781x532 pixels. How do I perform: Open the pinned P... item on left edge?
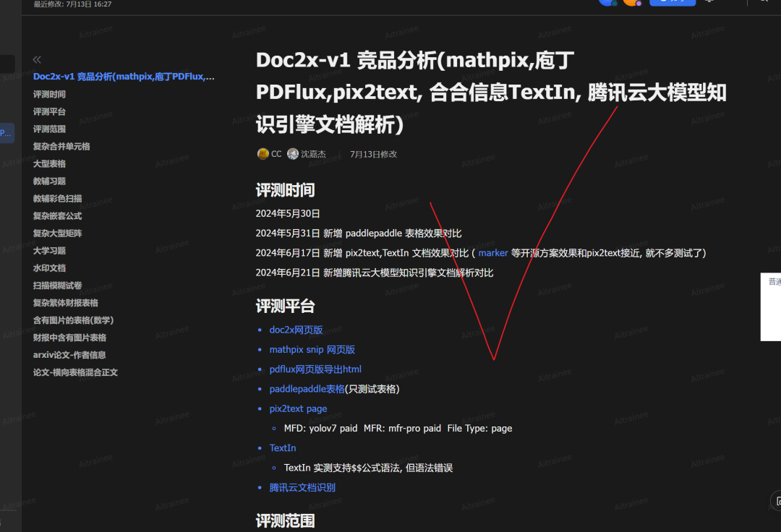point(7,133)
